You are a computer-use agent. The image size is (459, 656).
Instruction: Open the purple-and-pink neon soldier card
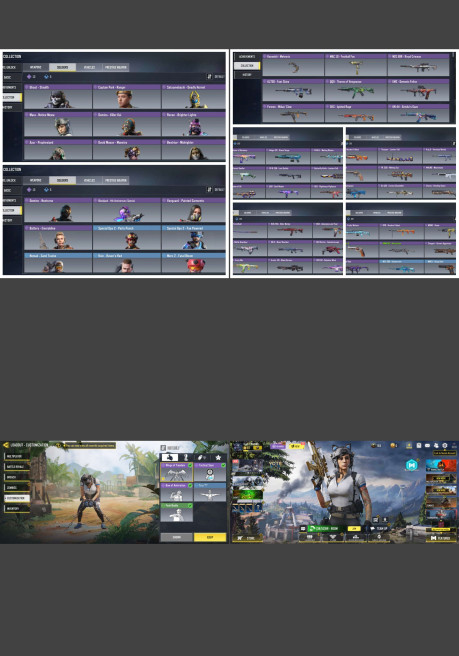(x=194, y=124)
